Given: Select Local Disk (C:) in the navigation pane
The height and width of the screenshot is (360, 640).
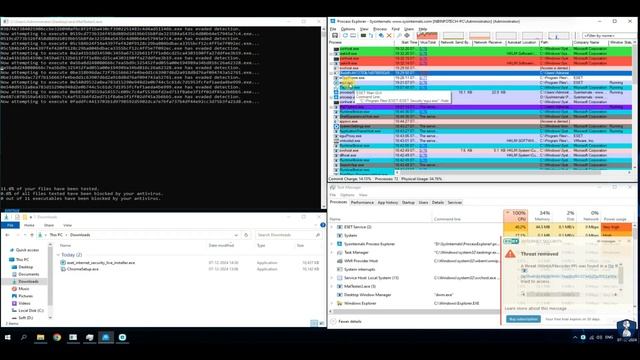Looking at the screenshot, I should coord(31,311).
